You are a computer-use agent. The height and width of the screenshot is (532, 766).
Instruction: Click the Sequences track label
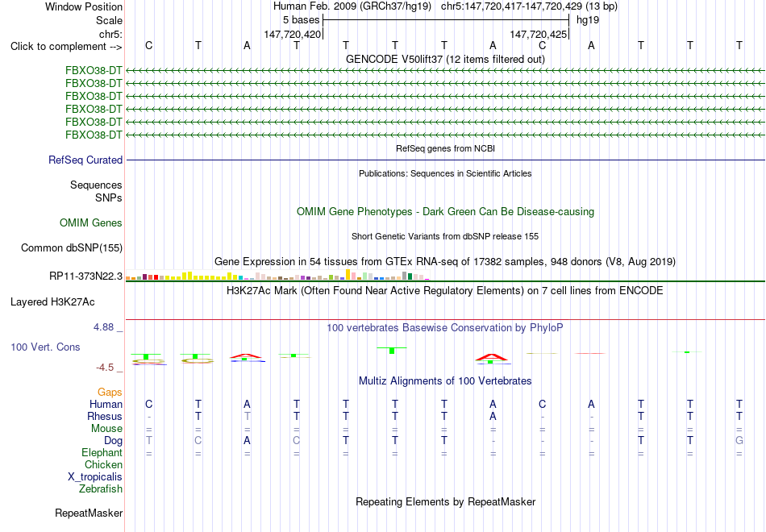point(96,185)
